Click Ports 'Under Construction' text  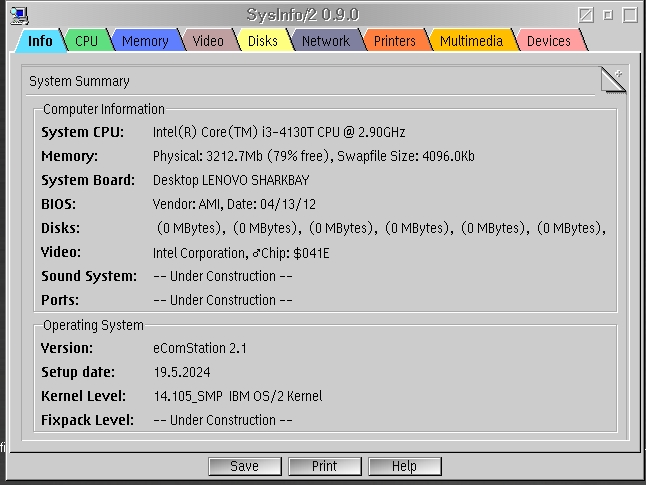pos(223,300)
